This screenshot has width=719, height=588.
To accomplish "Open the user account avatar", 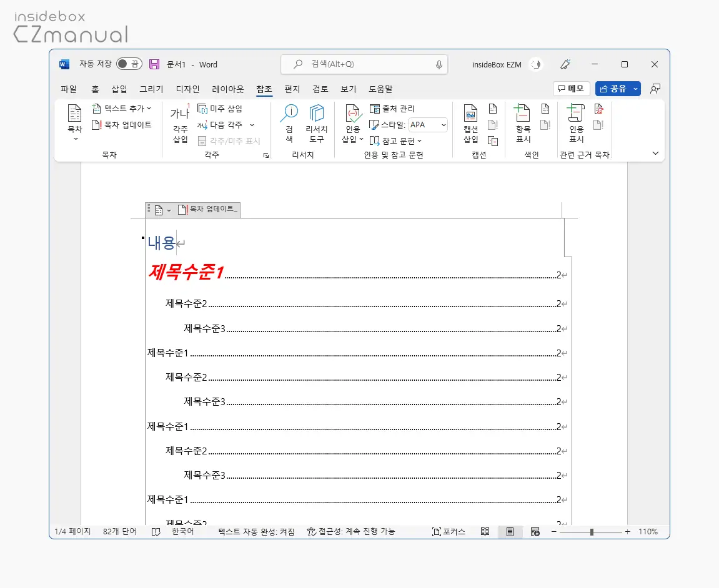I will [x=536, y=65].
